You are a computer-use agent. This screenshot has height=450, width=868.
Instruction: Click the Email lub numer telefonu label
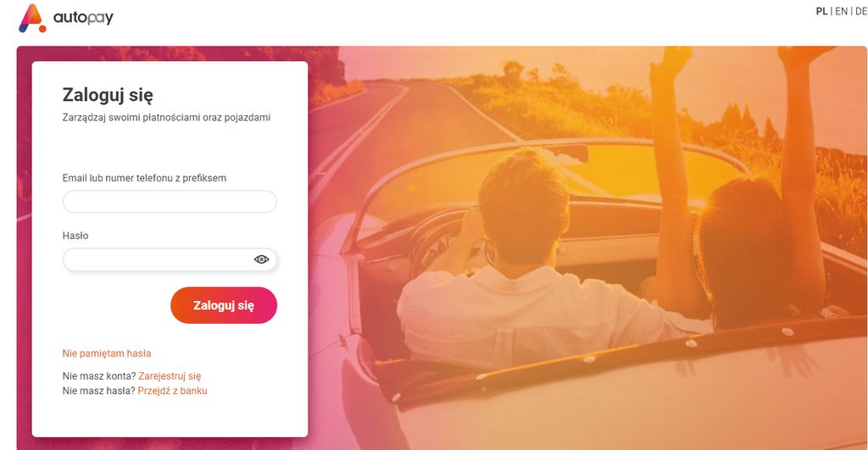[x=144, y=178]
